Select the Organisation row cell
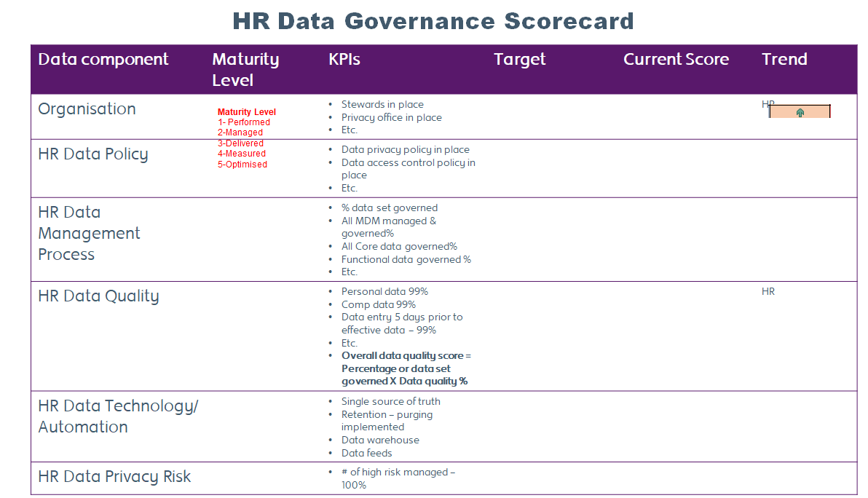This screenshot has height=498, width=868. pos(87,108)
